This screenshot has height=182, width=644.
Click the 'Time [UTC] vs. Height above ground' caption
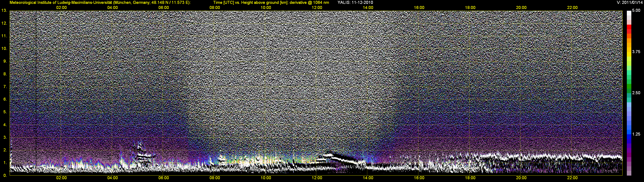(271, 3)
